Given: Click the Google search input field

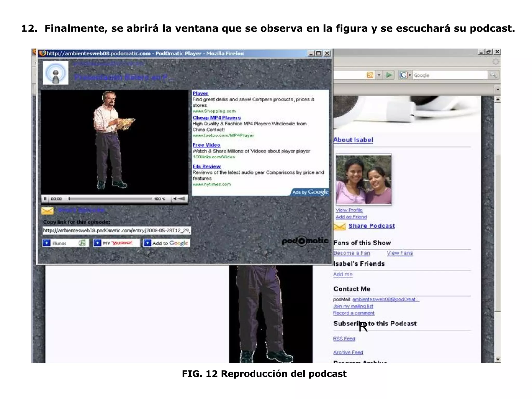Looking at the screenshot, I should (x=450, y=75).
